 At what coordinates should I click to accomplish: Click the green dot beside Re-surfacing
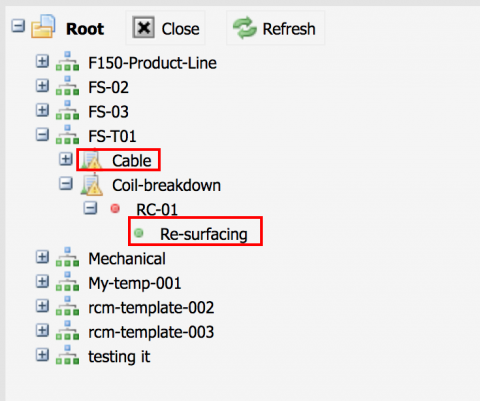pos(139,233)
